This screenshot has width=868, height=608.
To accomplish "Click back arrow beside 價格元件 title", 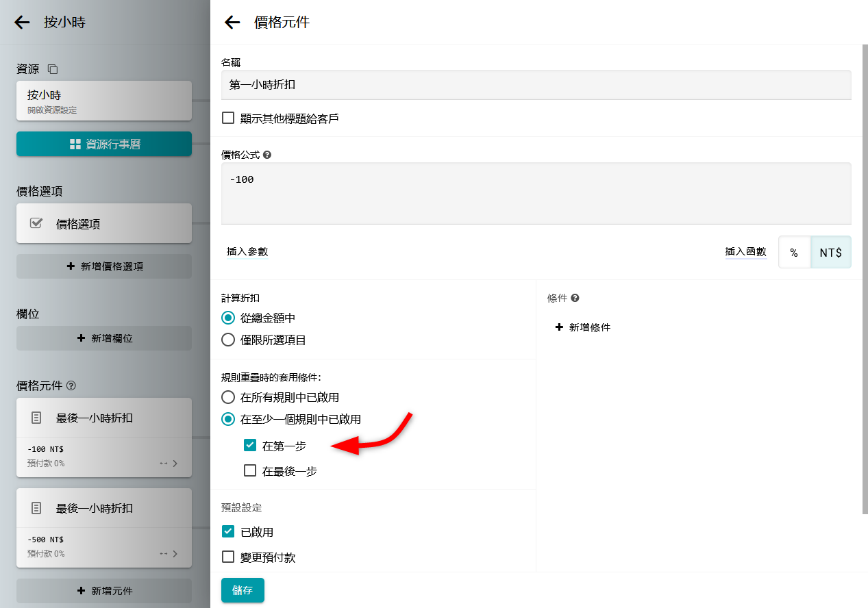I will [232, 23].
